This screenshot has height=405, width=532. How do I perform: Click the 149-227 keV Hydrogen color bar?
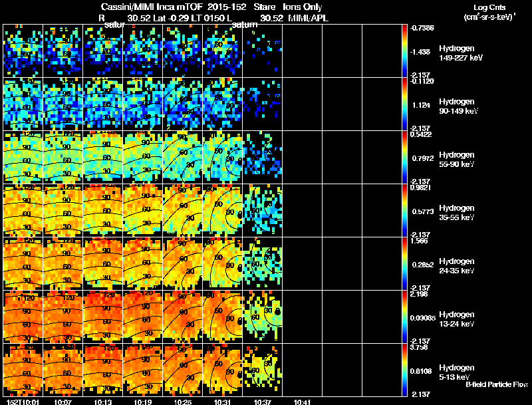[x=405, y=51]
